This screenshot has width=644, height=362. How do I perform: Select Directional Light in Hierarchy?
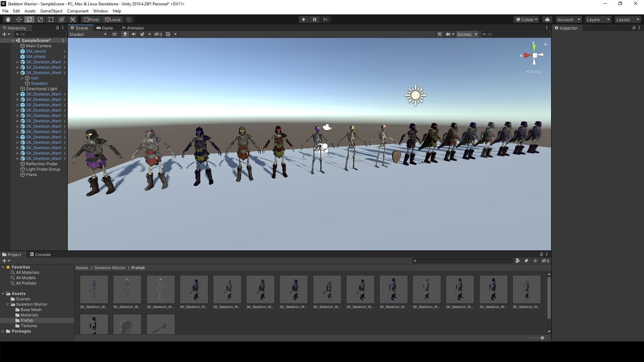point(41,89)
